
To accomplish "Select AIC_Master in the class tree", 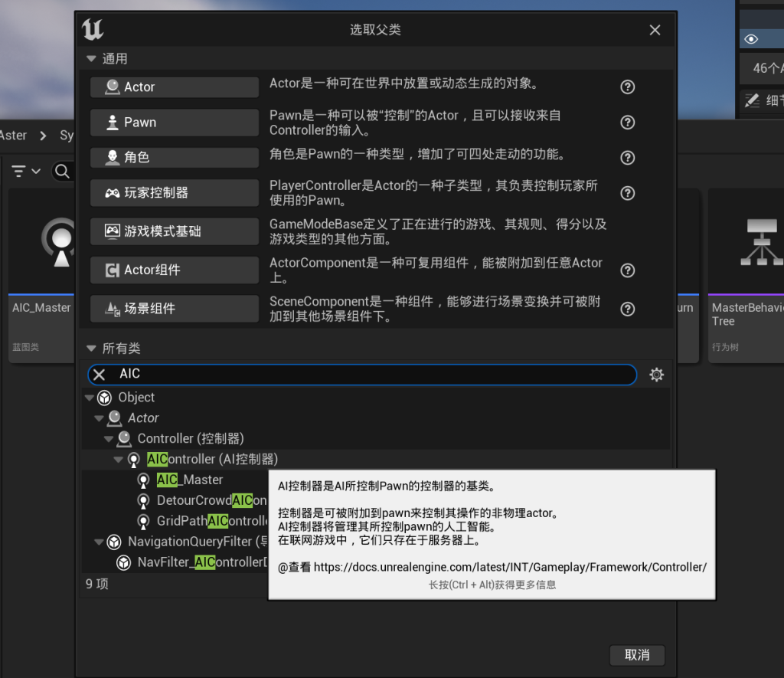I will tap(190, 480).
